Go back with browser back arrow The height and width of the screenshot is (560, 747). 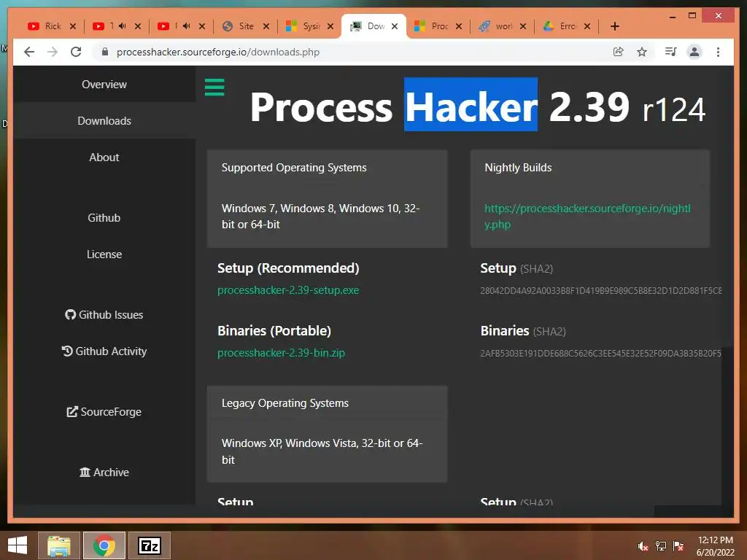pos(29,52)
